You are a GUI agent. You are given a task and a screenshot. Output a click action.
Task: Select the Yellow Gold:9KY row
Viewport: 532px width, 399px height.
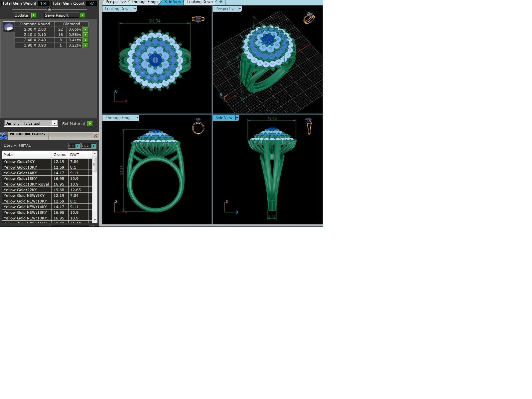point(47,162)
